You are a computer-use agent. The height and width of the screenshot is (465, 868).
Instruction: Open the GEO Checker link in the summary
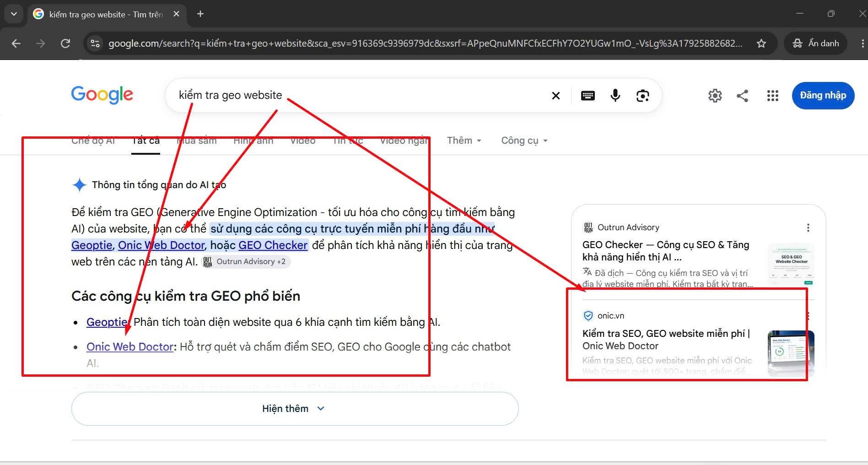pyautogui.click(x=273, y=245)
